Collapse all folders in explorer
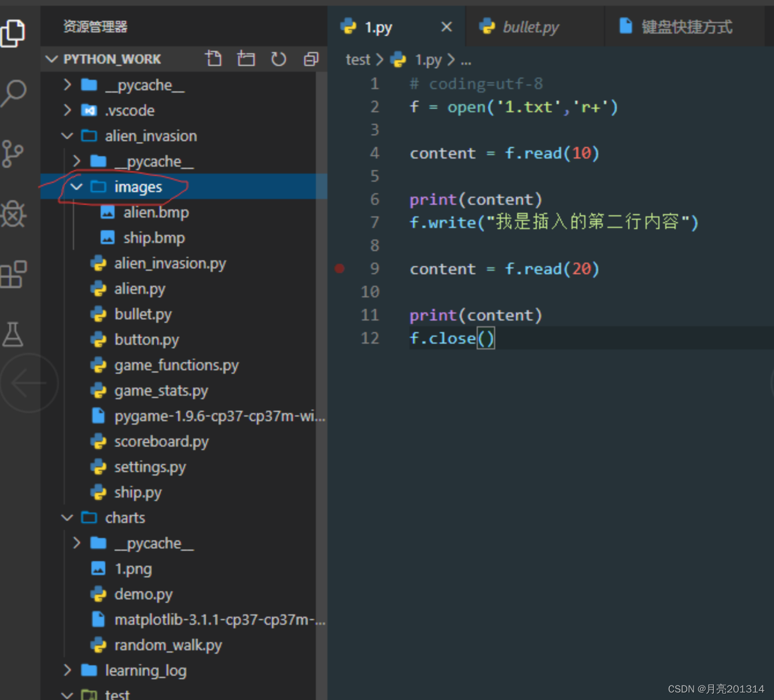 [311, 58]
